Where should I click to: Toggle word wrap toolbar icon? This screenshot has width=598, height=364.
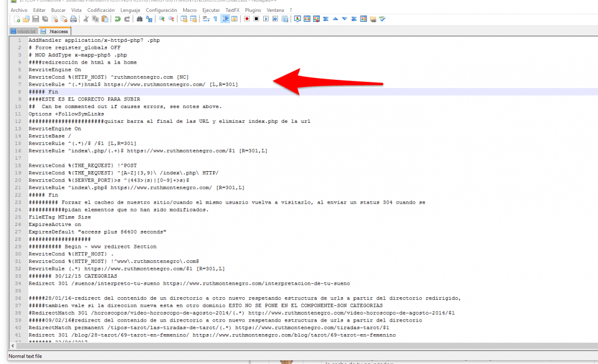pyautogui.click(x=206, y=18)
